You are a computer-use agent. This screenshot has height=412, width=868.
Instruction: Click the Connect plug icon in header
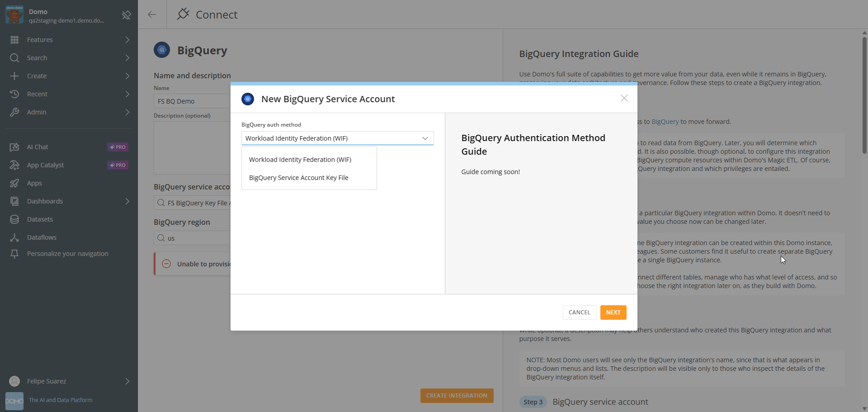click(183, 14)
